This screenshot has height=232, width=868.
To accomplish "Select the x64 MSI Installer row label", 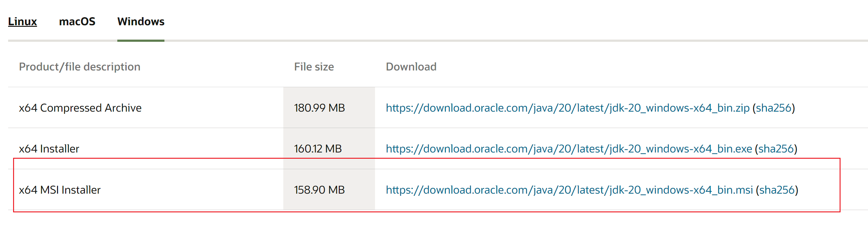I will (60, 190).
